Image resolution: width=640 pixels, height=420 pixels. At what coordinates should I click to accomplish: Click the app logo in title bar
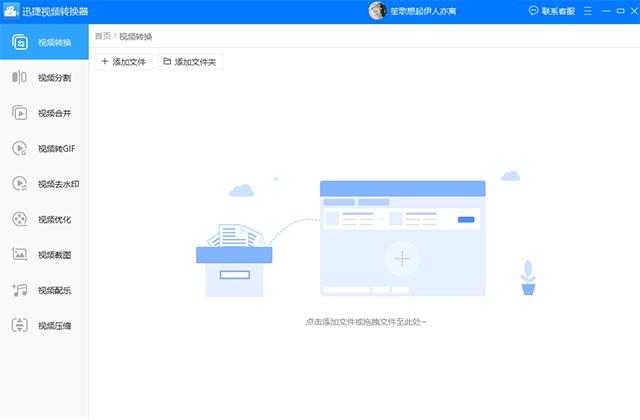click(x=11, y=11)
